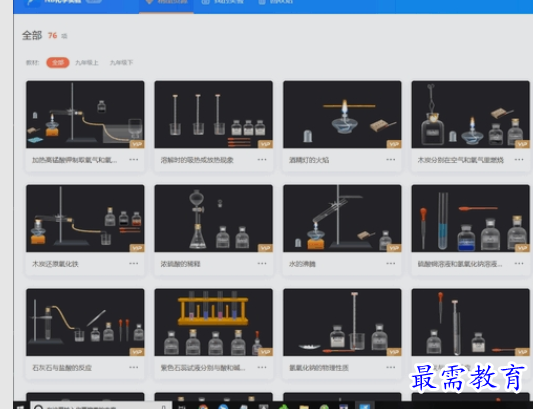Click the title text 溶解时的吸热或放热现象
Screen dimensions: 533x409
tap(197, 160)
